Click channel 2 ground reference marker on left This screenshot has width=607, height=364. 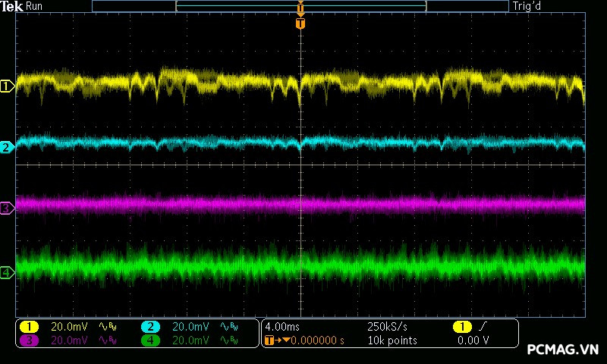point(7,147)
